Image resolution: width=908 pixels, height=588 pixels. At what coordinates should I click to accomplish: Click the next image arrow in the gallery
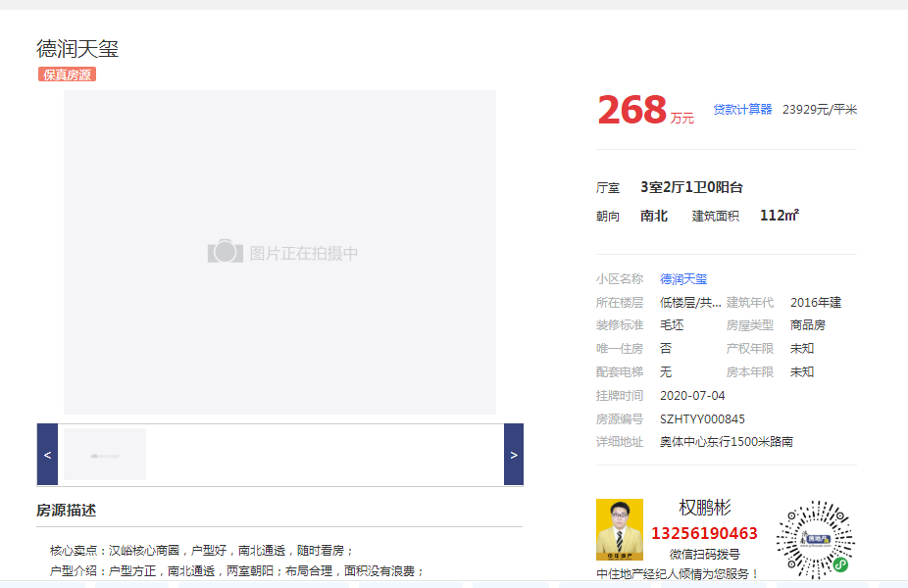[513, 455]
